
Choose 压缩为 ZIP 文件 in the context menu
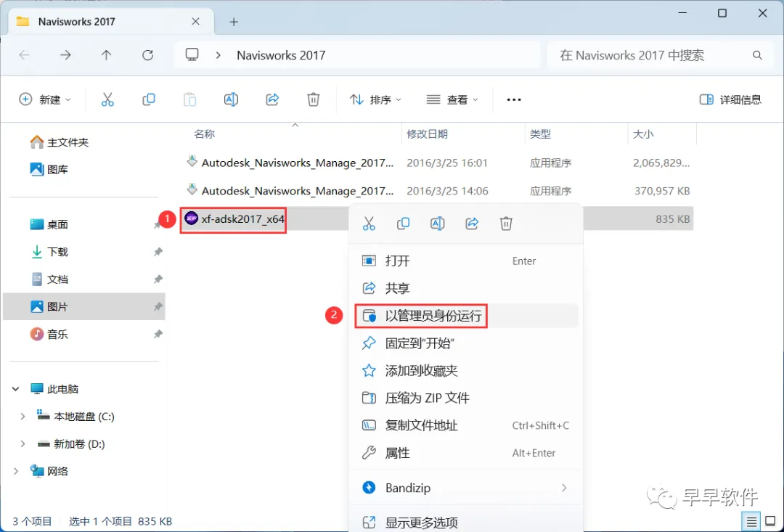point(466,398)
